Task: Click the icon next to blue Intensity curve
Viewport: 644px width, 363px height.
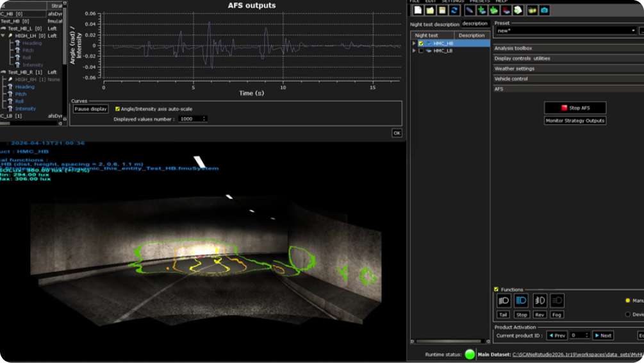Action: pyautogui.click(x=10, y=109)
